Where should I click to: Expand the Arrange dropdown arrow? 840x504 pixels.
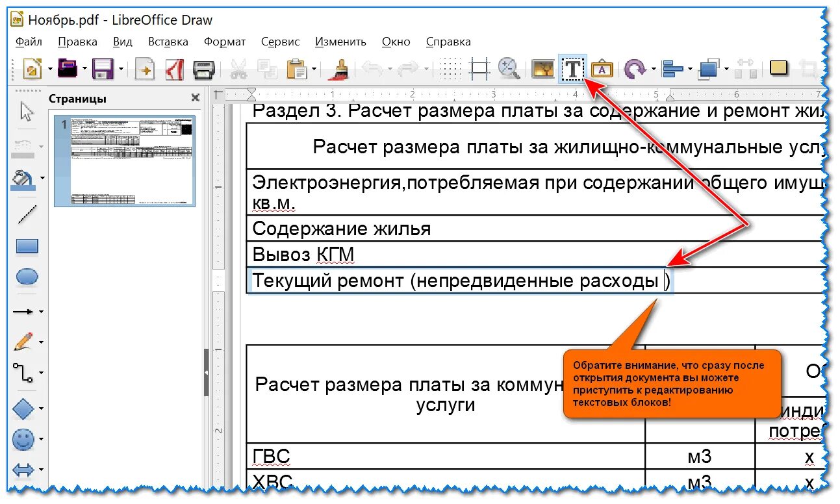click(x=725, y=69)
